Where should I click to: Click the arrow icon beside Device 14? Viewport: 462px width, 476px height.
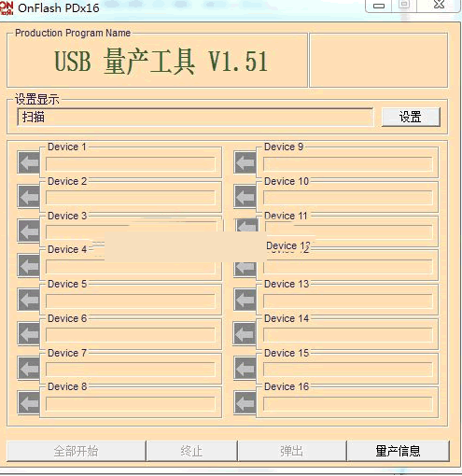(x=245, y=334)
